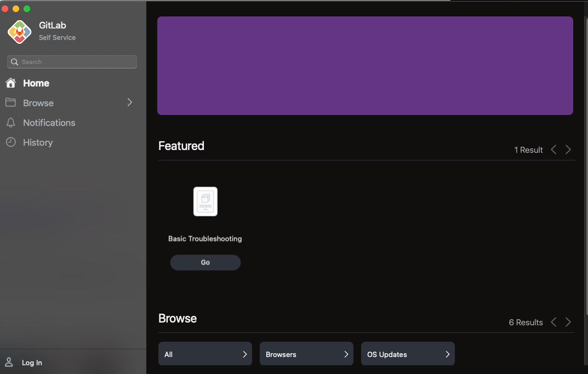Viewport: 588px width, 374px height.
Task: Open the OS Updates category
Action: click(408, 354)
